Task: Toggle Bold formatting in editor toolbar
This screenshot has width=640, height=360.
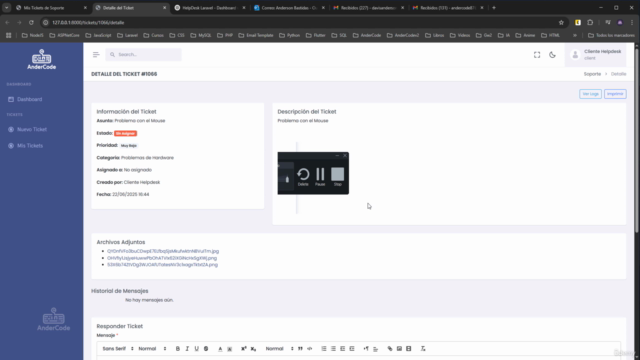Action: pos(178,349)
